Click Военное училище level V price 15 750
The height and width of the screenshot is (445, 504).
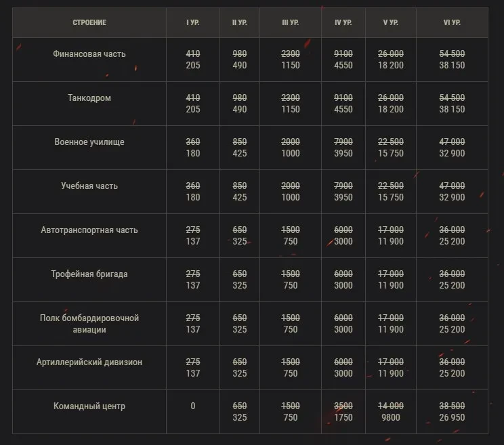point(391,153)
